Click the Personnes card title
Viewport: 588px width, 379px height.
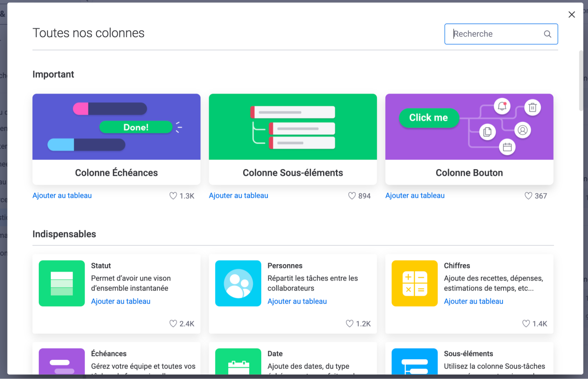[x=285, y=266]
